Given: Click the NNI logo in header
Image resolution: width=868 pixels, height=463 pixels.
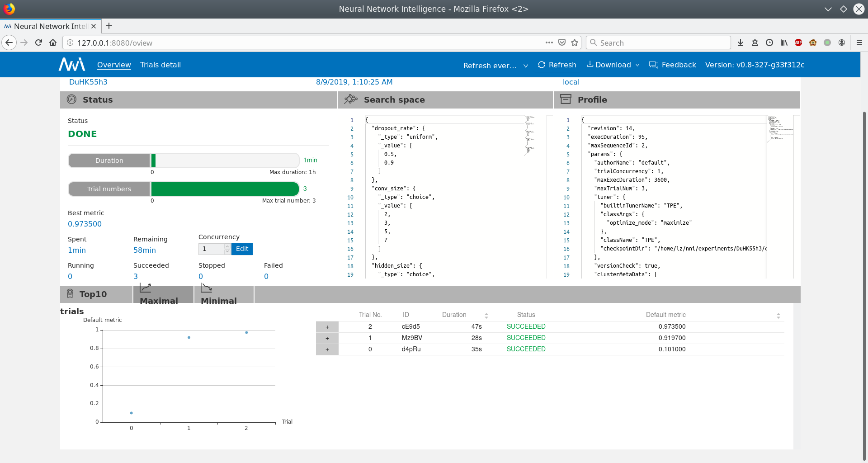Looking at the screenshot, I should coord(72,65).
